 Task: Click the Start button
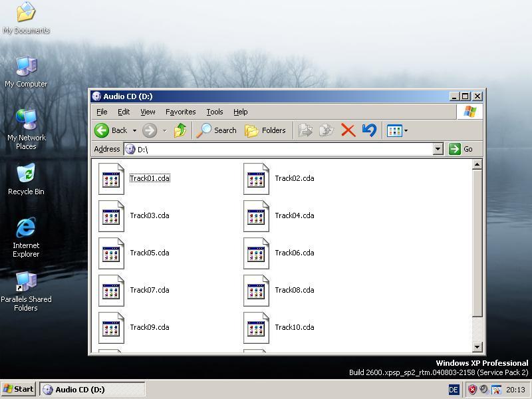click(19, 390)
